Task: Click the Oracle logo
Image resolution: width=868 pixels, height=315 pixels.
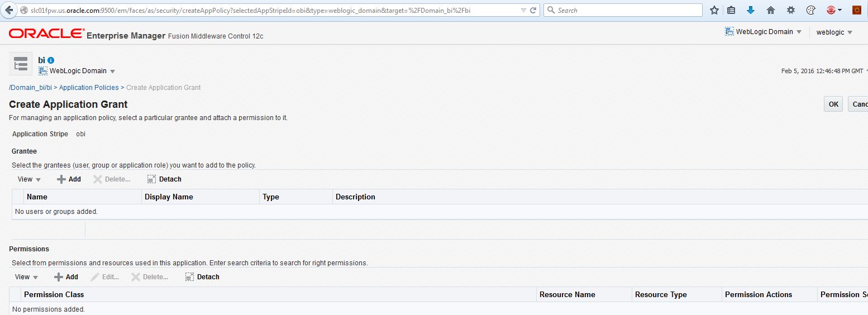Action: (x=46, y=34)
